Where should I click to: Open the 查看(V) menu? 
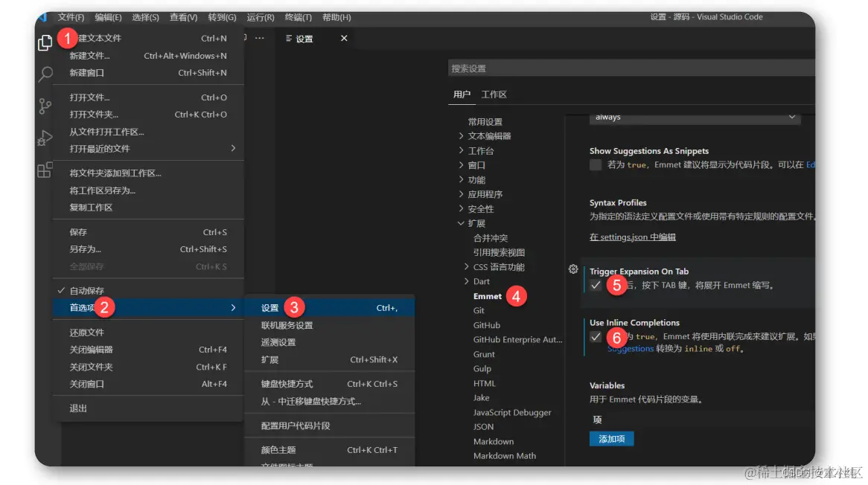[x=183, y=17]
